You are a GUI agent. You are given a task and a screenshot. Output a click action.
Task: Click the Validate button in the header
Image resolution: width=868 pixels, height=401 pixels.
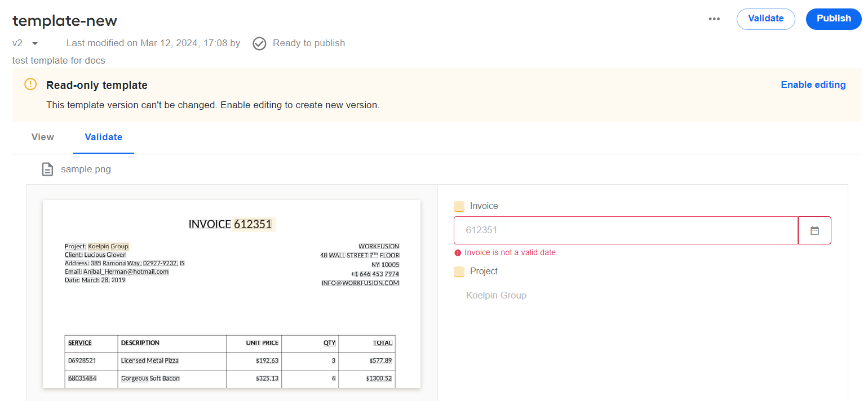pyautogui.click(x=765, y=19)
